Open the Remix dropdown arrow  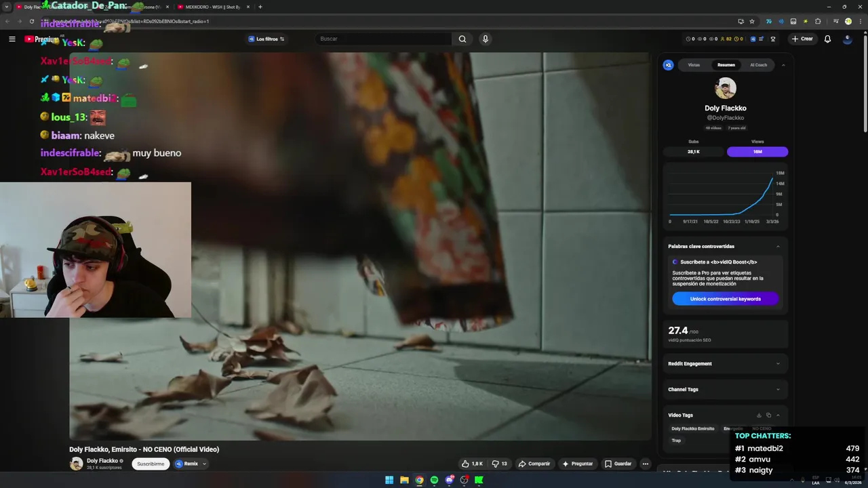[x=204, y=464]
